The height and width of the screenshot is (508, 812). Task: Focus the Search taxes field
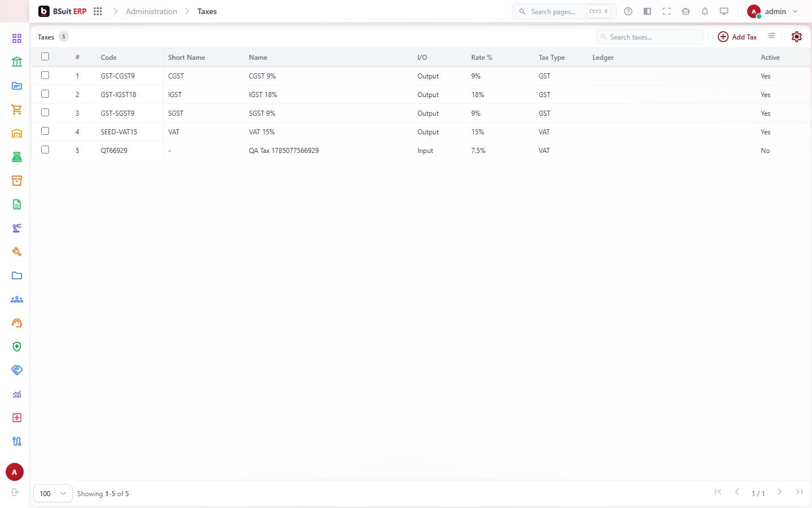650,37
